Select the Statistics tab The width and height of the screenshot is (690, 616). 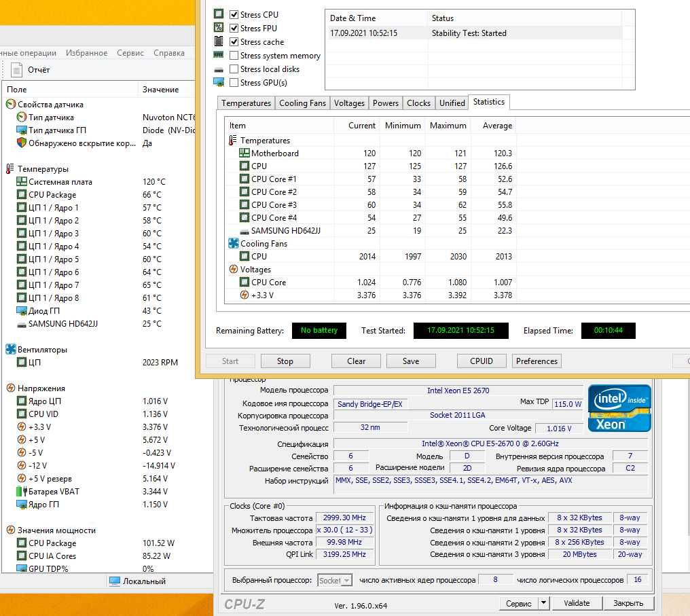(x=489, y=102)
